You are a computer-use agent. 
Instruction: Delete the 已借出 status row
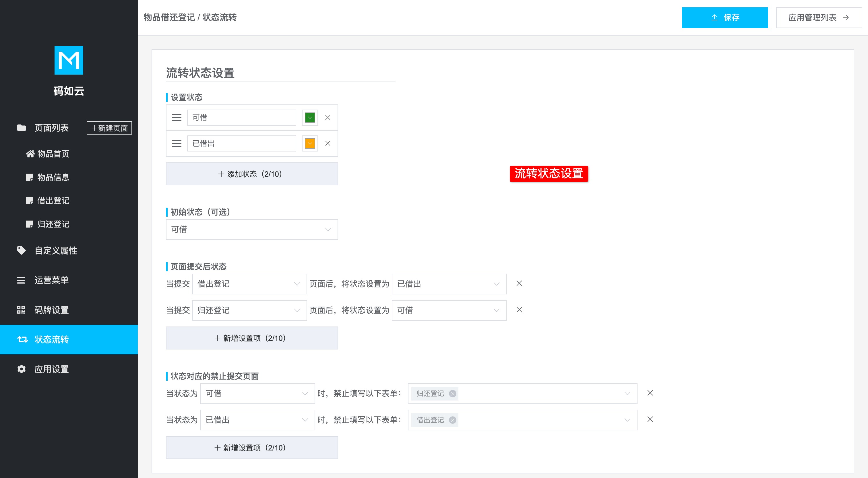[328, 143]
